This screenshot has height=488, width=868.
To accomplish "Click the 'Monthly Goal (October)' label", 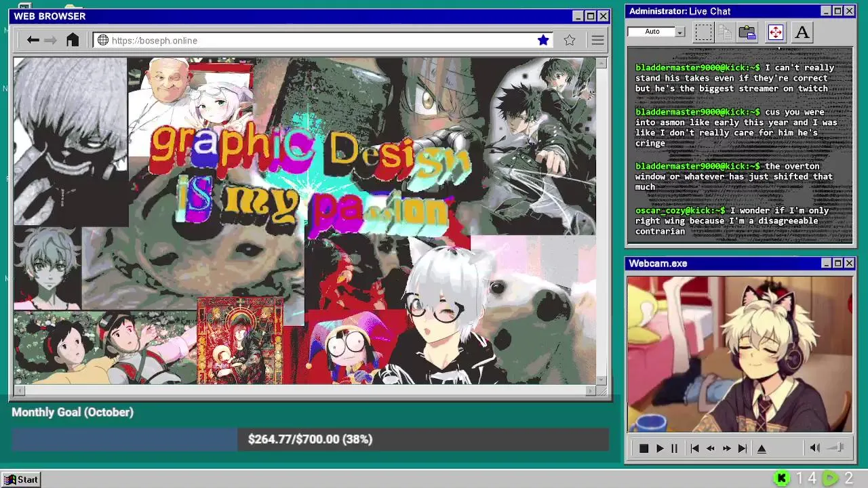I will pos(73,412).
